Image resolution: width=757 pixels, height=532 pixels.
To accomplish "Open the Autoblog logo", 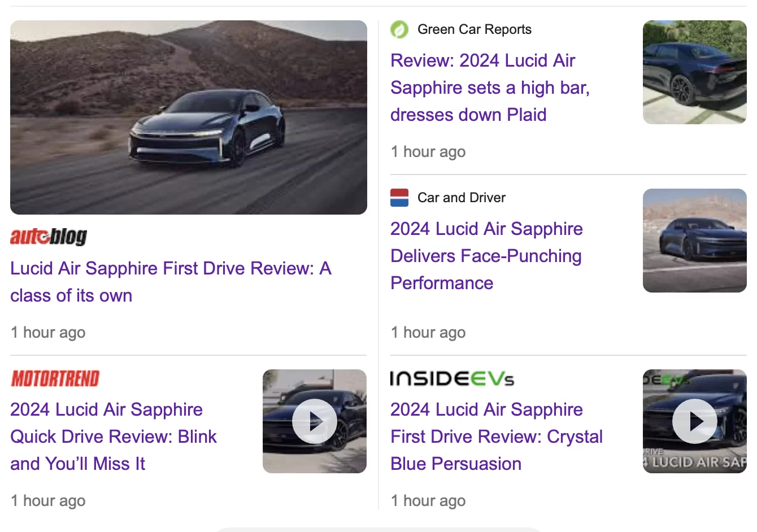I will click(x=49, y=237).
